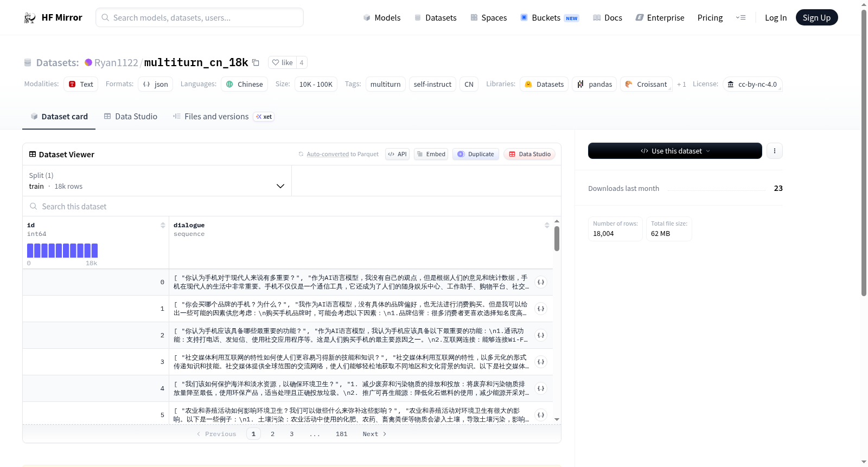Open the like count 4

302,62
